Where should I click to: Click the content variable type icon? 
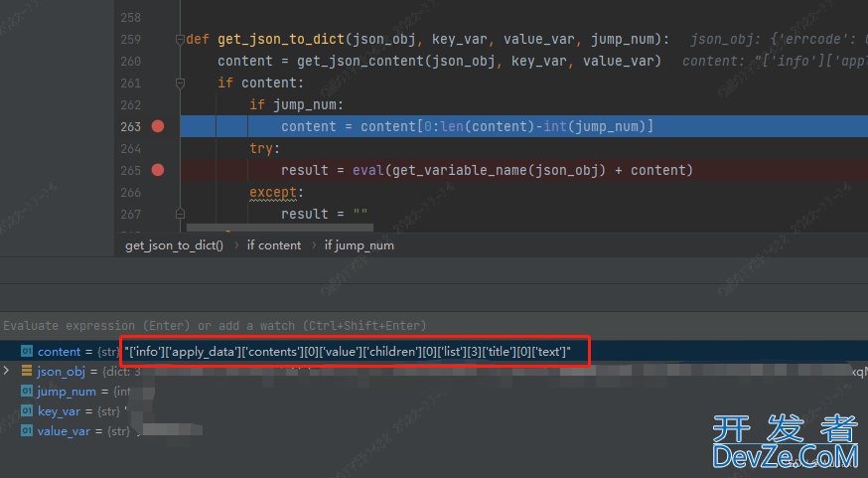[x=27, y=351]
